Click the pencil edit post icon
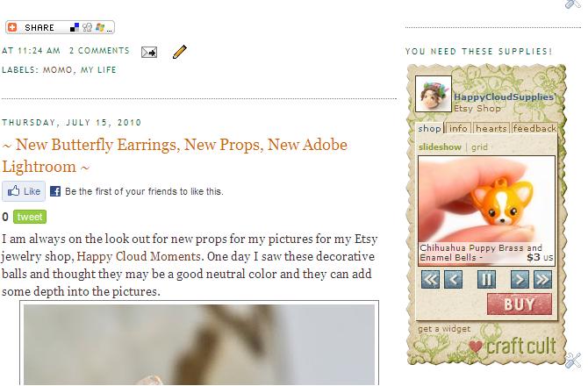The height and width of the screenshot is (386, 588). pyautogui.click(x=180, y=52)
